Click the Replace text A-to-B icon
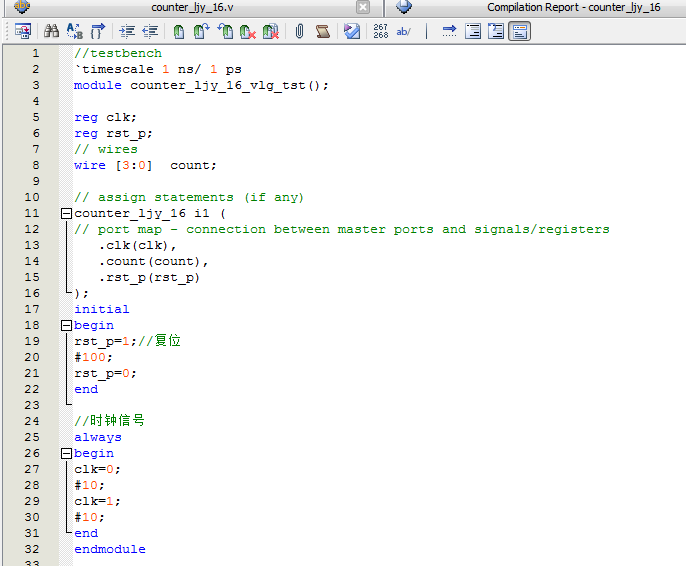686x566 pixels. (x=74, y=32)
